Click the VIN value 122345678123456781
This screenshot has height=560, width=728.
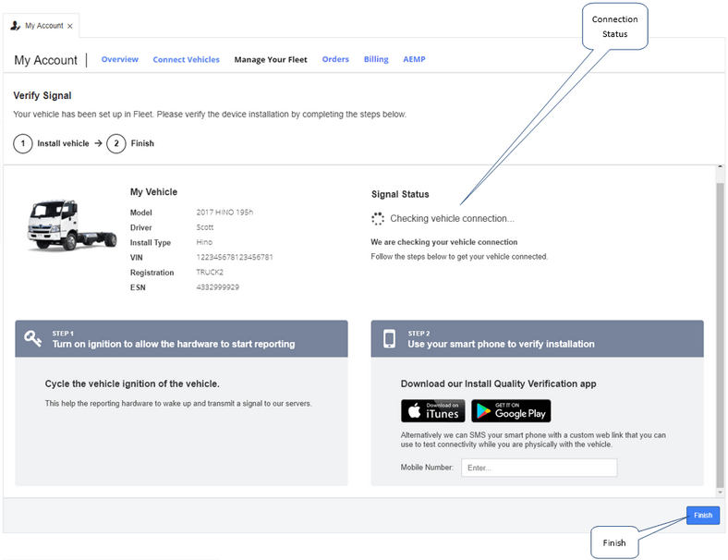235,257
